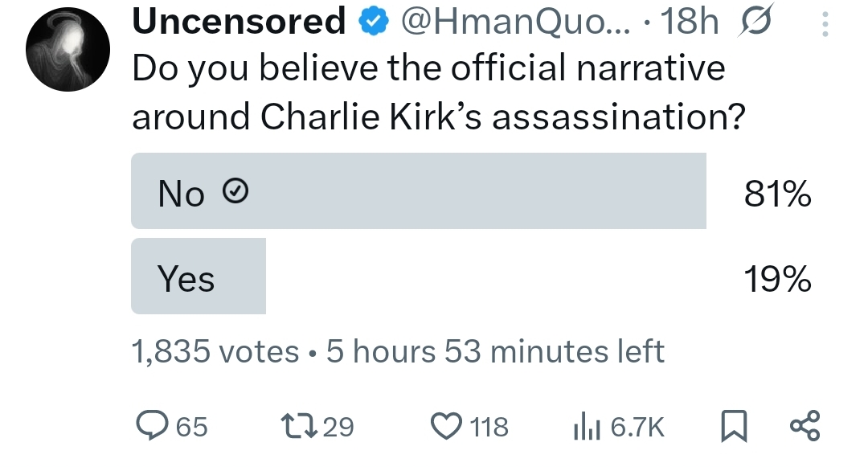
Task: Repost the poll using the retweet icon
Action: pos(297,424)
